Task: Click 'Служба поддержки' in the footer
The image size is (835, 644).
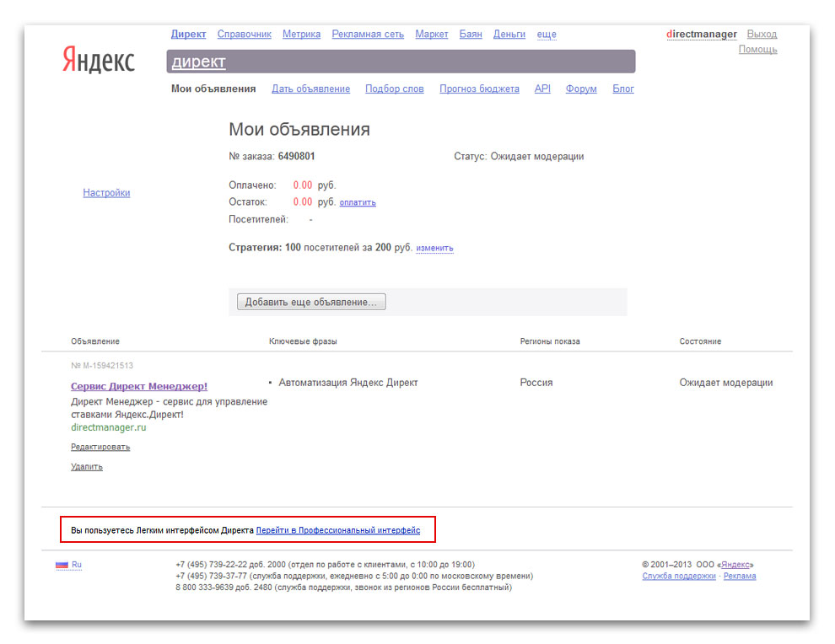Action: [x=678, y=577]
